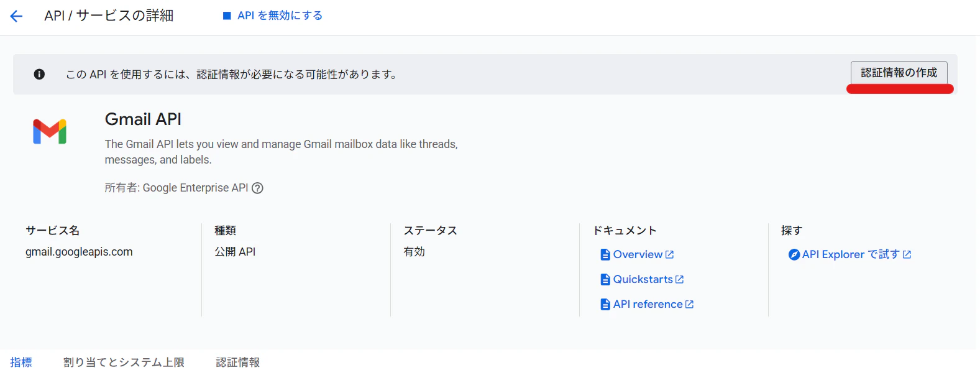Image resolution: width=980 pixels, height=375 pixels.
Task: Switch to the '認証情報' tab
Action: pyautogui.click(x=238, y=362)
